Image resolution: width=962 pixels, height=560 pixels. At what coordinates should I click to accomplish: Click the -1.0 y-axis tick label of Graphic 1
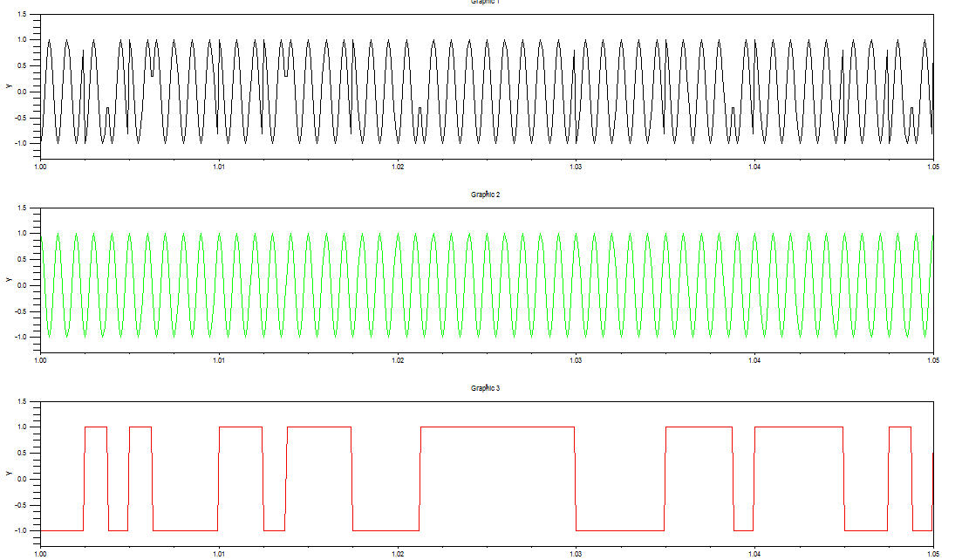(21, 144)
